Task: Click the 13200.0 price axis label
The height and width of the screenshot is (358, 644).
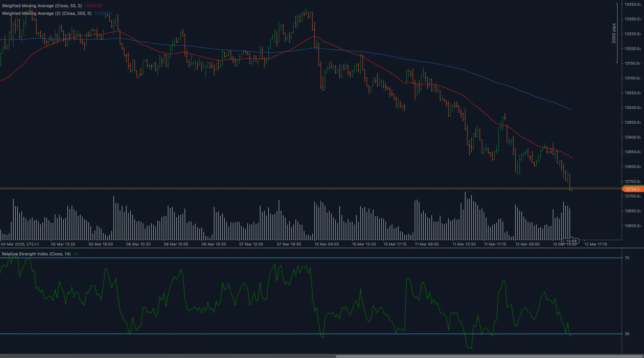Action: (633, 49)
